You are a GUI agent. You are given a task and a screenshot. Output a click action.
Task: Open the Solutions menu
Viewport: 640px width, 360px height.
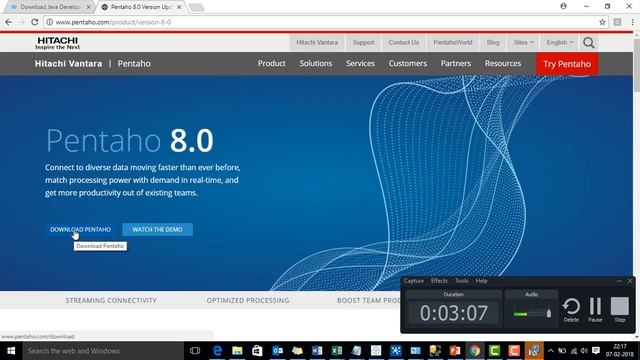point(316,63)
